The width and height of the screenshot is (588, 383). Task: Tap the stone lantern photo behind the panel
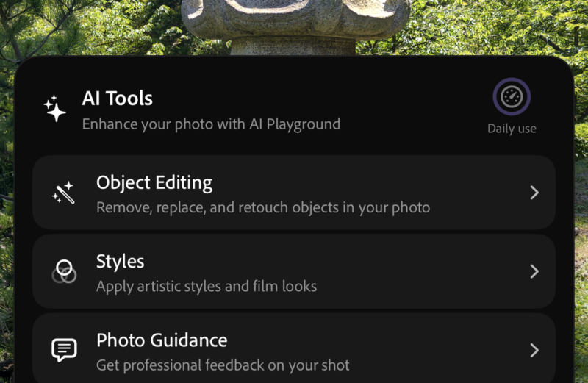[296, 26]
